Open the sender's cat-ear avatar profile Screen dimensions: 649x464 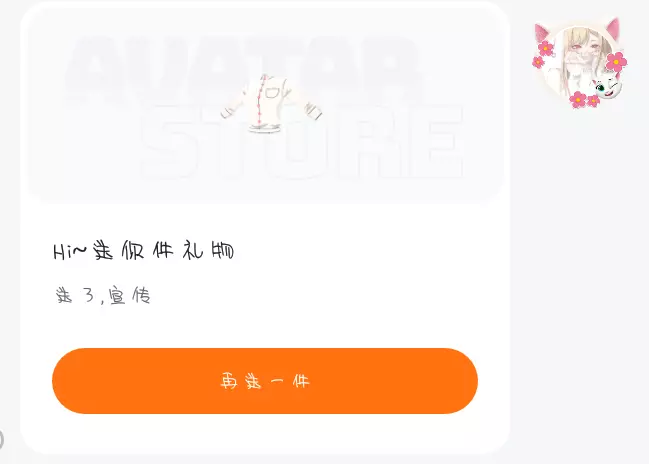tap(579, 62)
